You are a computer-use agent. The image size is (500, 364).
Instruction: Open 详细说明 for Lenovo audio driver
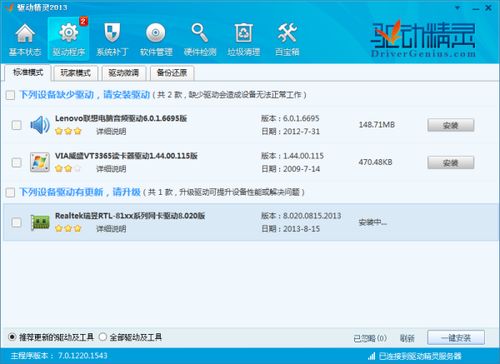[111, 132]
